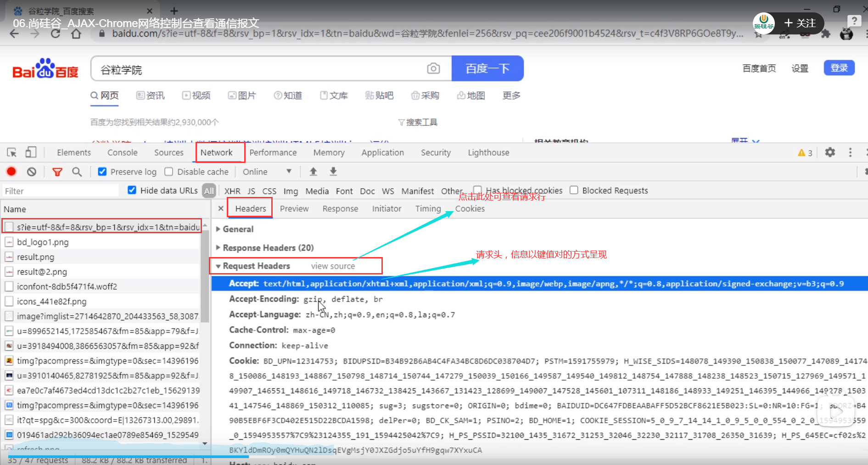Enable Disable cache checkbox
The width and height of the screenshot is (868, 465).
pyautogui.click(x=169, y=171)
